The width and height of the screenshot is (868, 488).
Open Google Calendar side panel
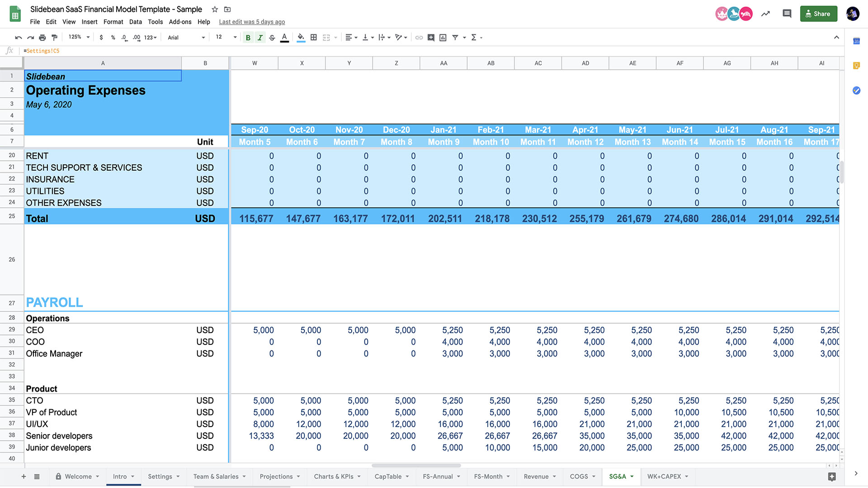pos(856,41)
